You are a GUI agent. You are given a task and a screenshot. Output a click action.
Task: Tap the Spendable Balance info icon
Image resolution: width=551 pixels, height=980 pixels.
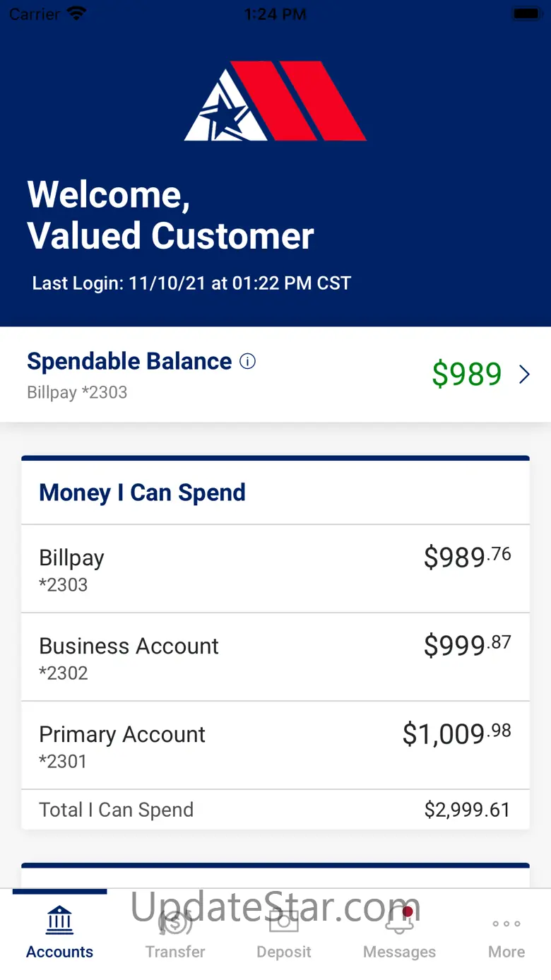click(247, 362)
